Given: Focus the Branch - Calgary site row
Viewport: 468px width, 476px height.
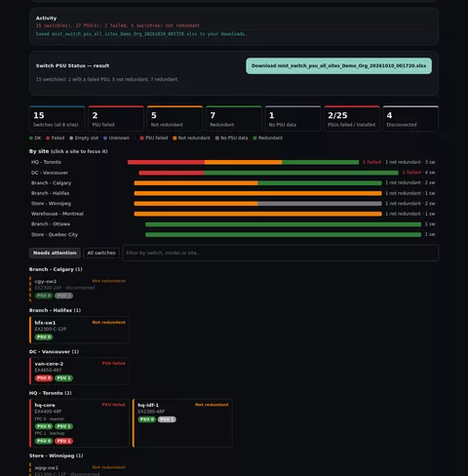Looking at the screenshot, I should (233, 183).
